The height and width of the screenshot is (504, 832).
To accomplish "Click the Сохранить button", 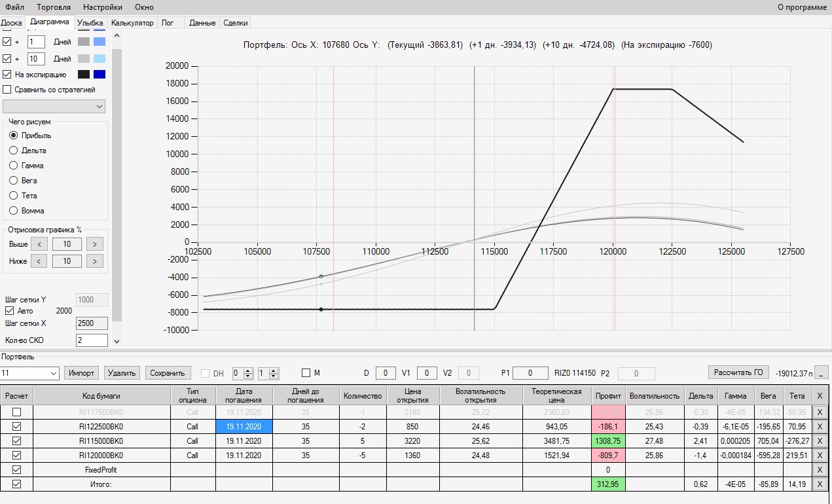I will (168, 373).
